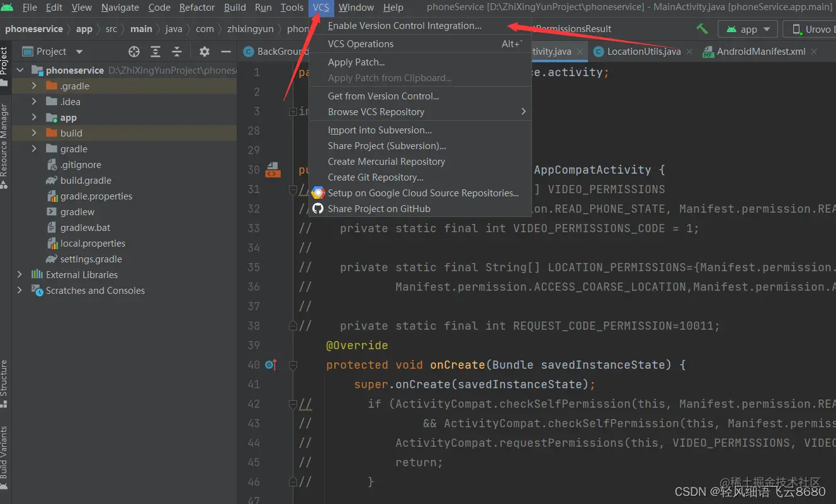Expand the app module arrow

point(34,118)
